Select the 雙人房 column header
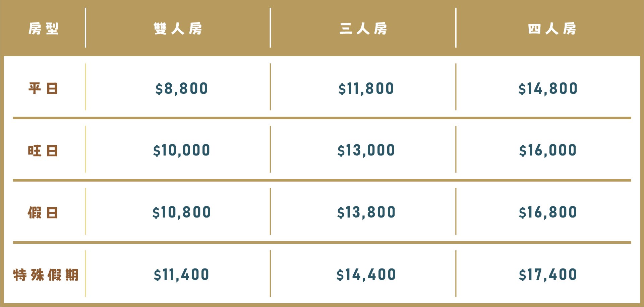Image resolution: width=644 pixels, height=307 pixels. 178,28
